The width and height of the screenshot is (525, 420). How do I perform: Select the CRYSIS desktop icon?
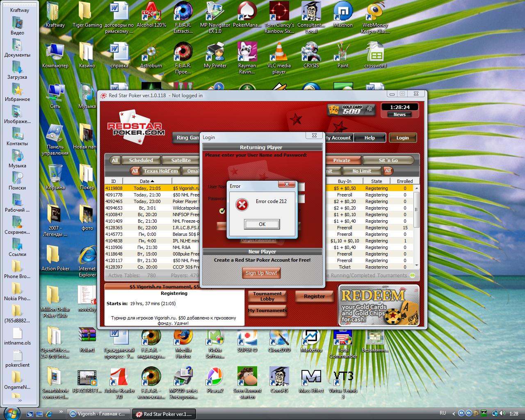[311, 55]
